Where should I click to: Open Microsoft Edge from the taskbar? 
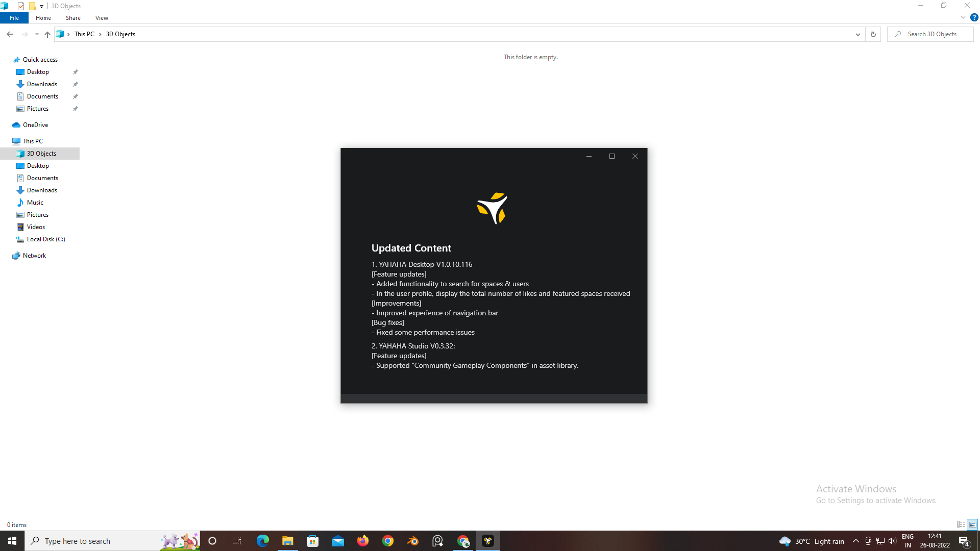click(262, 540)
